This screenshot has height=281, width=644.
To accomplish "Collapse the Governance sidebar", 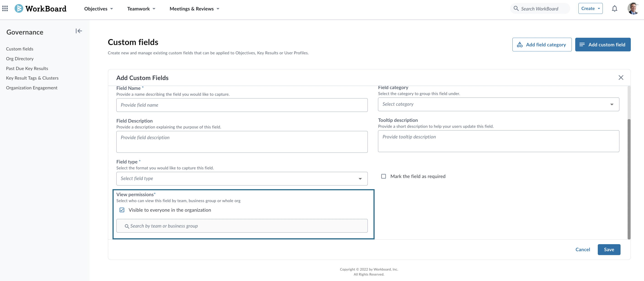I will 79,31.
